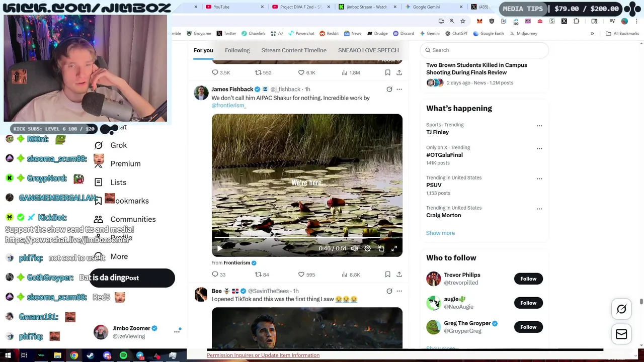Open more options for TJ Finley trend
The height and width of the screenshot is (362, 644).
click(539, 126)
